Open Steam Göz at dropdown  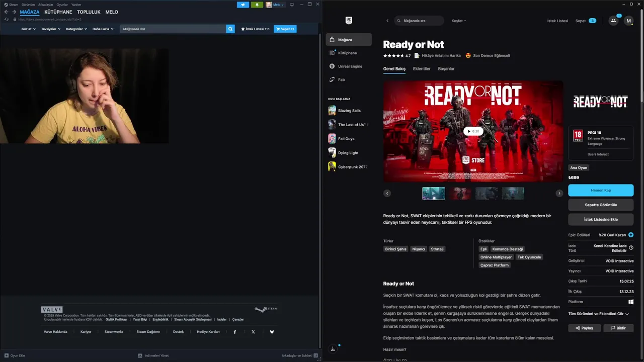[x=28, y=29]
